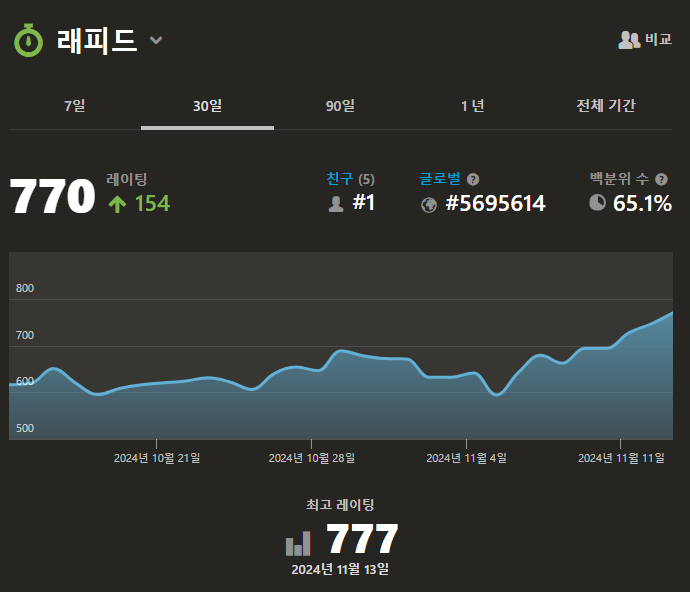Viewport: 690px width, 592px height.
Task: Click the green up arrow icon
Action: coord(117,204)
